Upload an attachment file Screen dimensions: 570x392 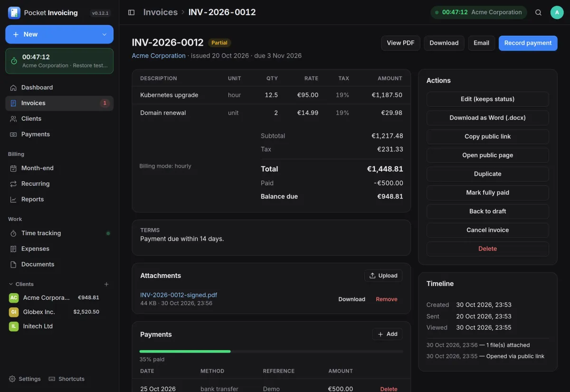coord(383,276)
